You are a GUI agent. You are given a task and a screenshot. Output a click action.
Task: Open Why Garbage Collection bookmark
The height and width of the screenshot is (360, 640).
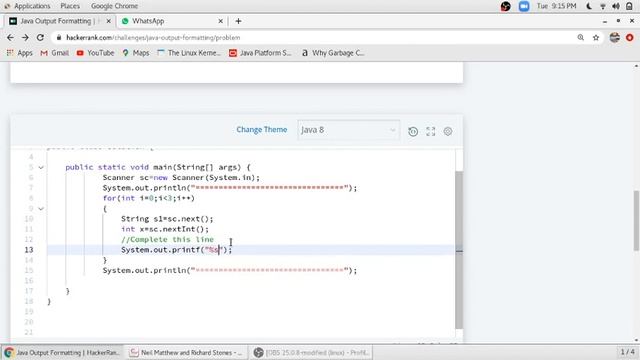tap(333, 53)
